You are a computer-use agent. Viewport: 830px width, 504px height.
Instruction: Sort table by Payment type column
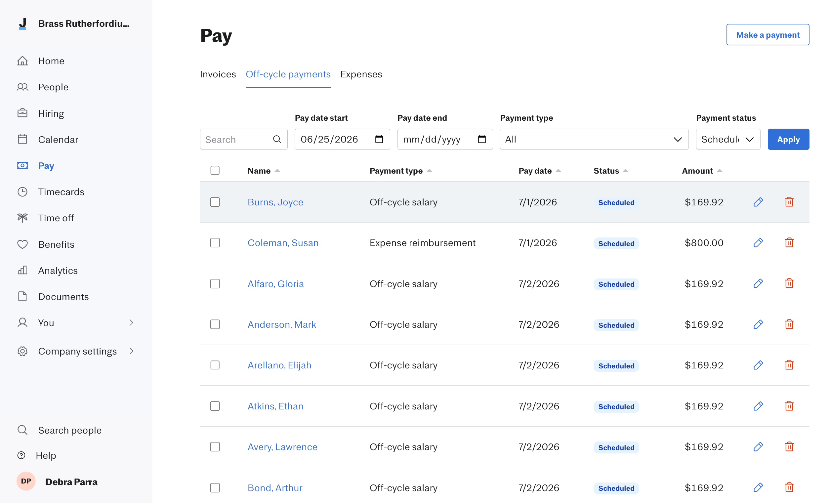pyautogui.click(x=401, y=171)
